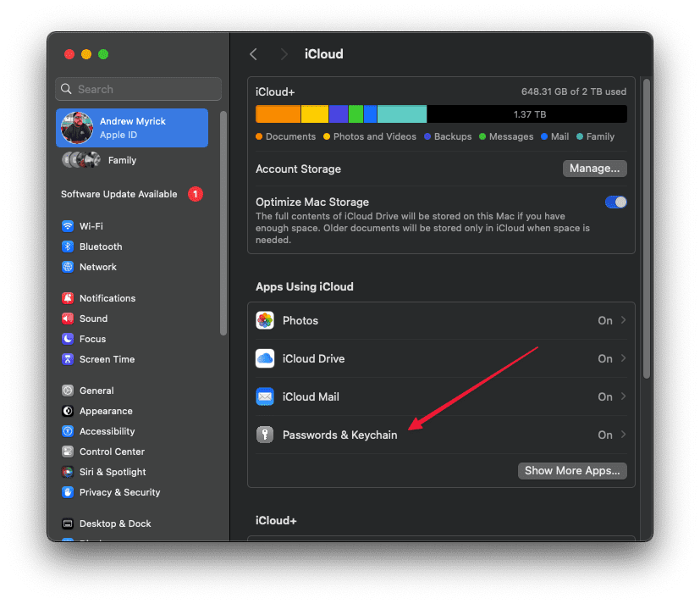Viewport: 700px width, 604px height.
Task: Click the yellow Photos and Videos segment
Action: pyautogui.click(x=315, y=114)
